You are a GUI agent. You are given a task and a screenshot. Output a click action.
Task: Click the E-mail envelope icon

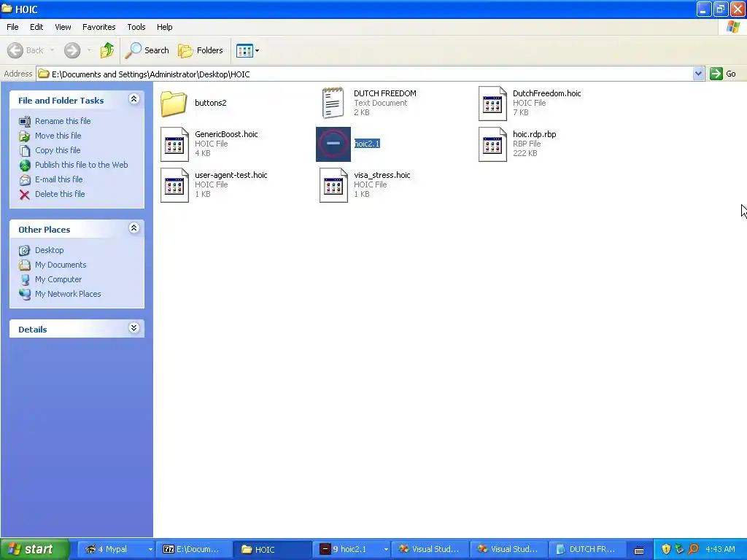tap(25, 180)
